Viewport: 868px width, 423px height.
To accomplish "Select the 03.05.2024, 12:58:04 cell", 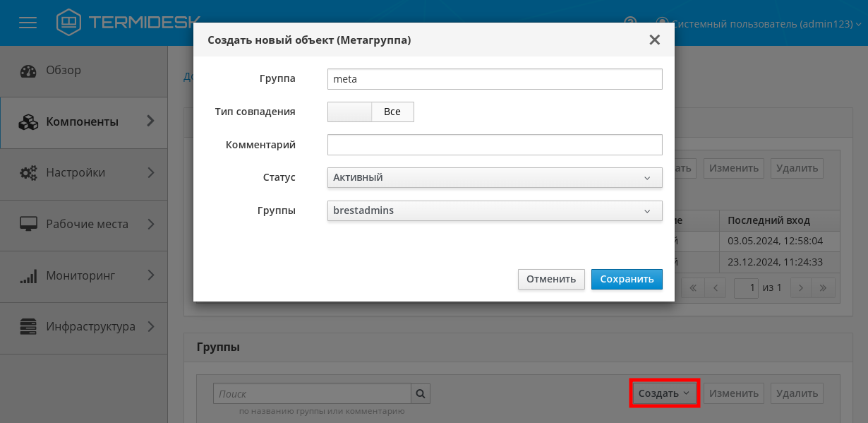I will 780,241.
